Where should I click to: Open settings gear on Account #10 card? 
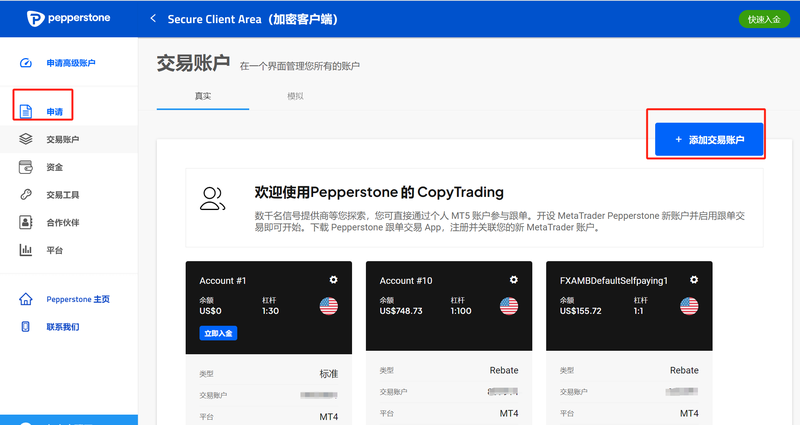coord(514,280)
